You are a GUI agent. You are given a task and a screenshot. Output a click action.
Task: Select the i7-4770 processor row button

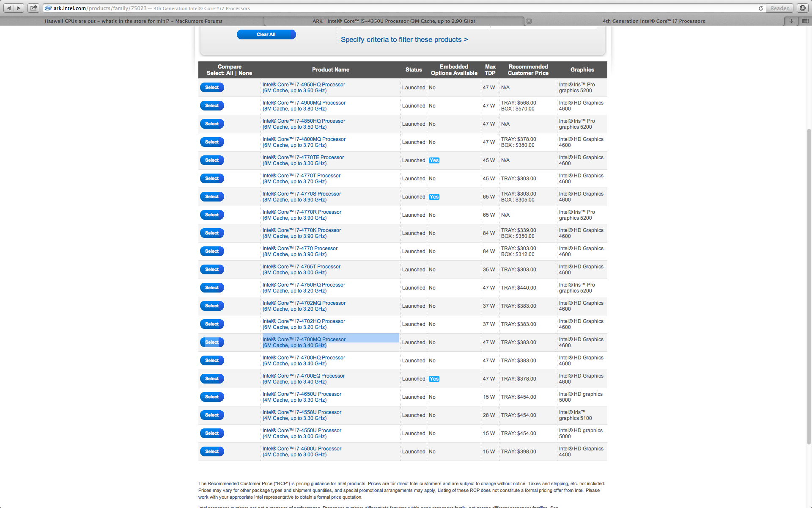(212, 251)
